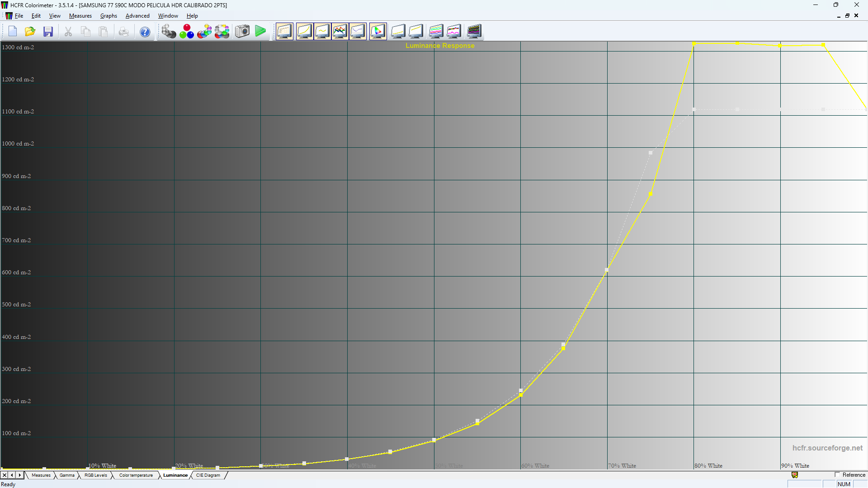Viewport: 868px width, 488px height.
Task: Click the multicolor RGB levels graph icon
Action: 340,31
